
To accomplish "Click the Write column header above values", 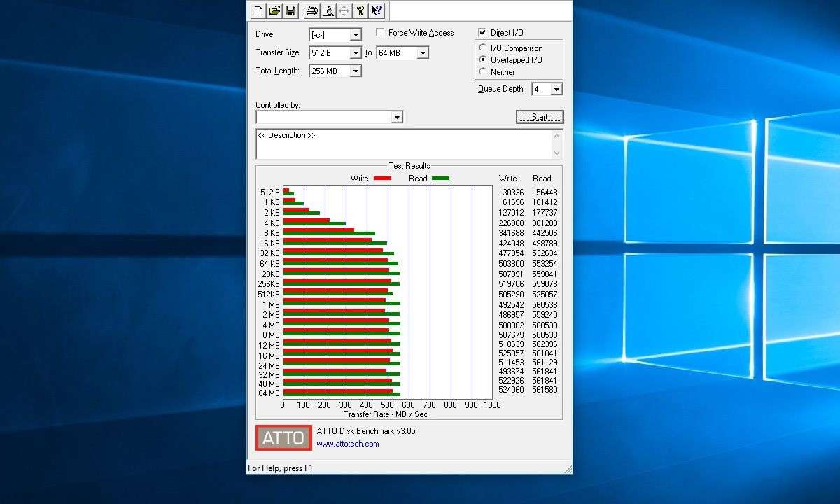I will tap(508, 178).
